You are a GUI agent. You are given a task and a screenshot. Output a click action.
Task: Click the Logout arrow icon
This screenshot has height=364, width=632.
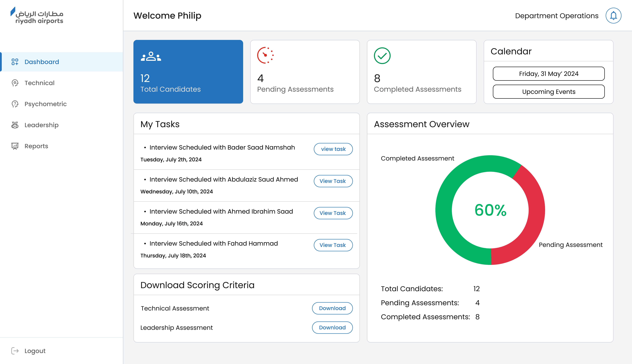(x=15, y=351)
